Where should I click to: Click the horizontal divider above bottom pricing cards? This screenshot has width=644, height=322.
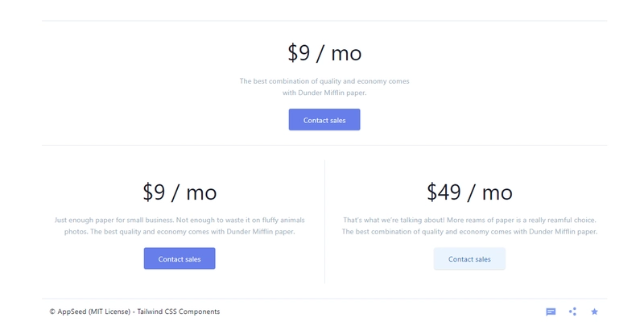coord(324,145)
